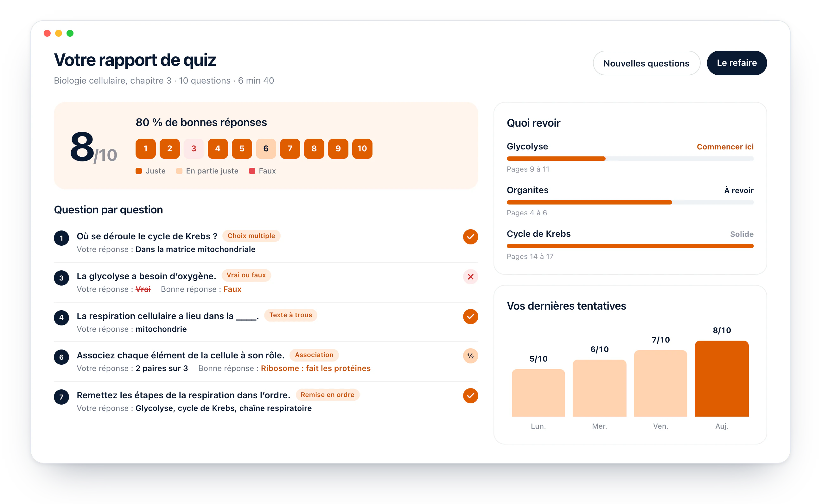The image size is (821, 504).
Task: Click the Solide status for Cycle de Krebs
Action: [x=741, y=234]
